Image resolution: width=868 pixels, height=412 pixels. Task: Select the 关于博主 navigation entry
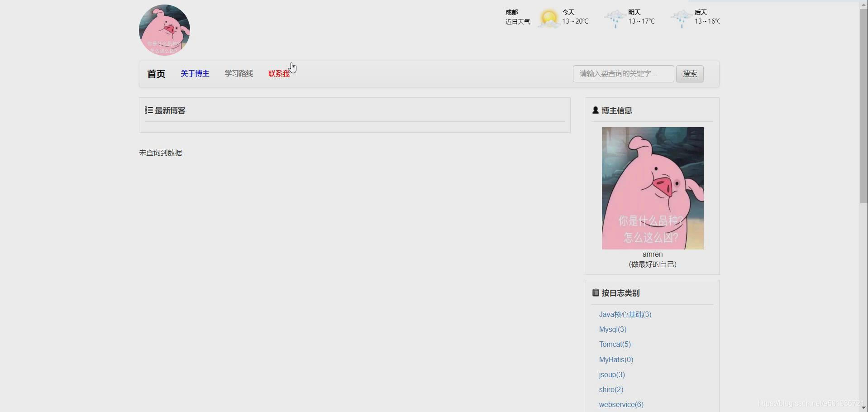(x=195, y=73)
